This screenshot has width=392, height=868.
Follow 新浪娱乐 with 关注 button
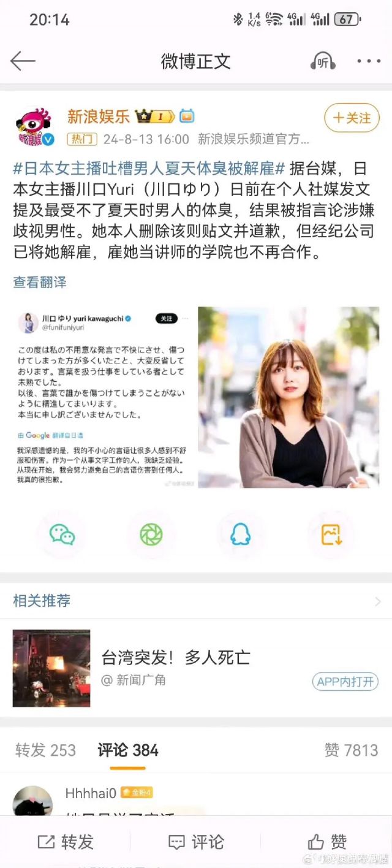[352, 118]
